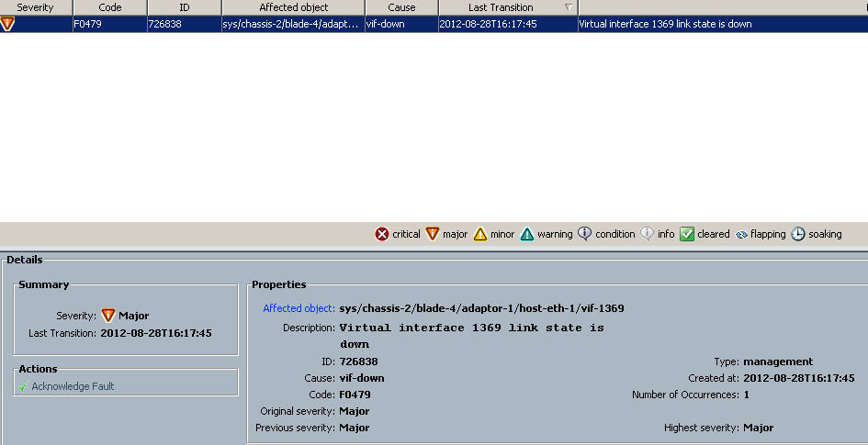Open the Affected object link

(x=299, y=308)
